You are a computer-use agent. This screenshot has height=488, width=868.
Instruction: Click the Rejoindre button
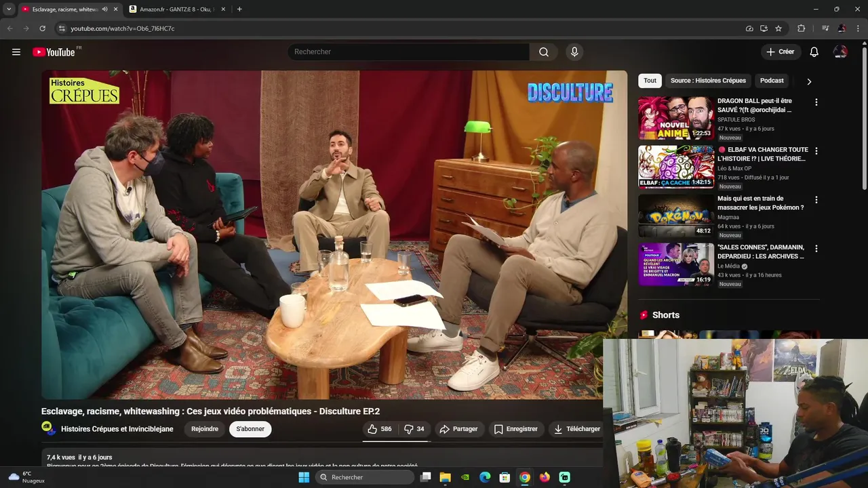coord(205,429)
